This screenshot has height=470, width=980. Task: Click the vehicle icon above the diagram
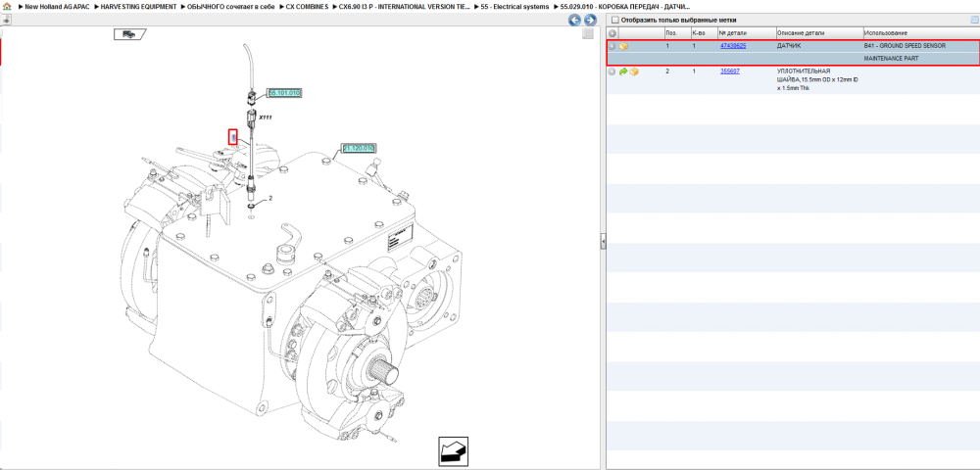(x=129, y=34)
